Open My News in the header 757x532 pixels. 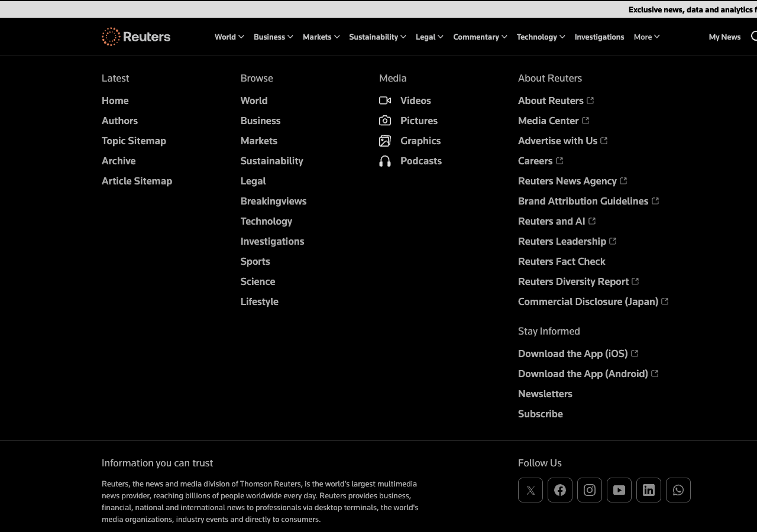pyautogui.click(x=724, y=37)
